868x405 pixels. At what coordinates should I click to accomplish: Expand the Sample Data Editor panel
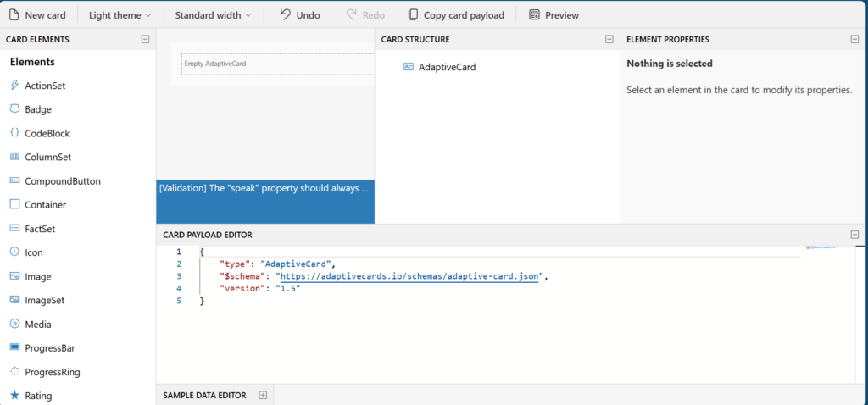pyautogui.click(x=263, y=395)
